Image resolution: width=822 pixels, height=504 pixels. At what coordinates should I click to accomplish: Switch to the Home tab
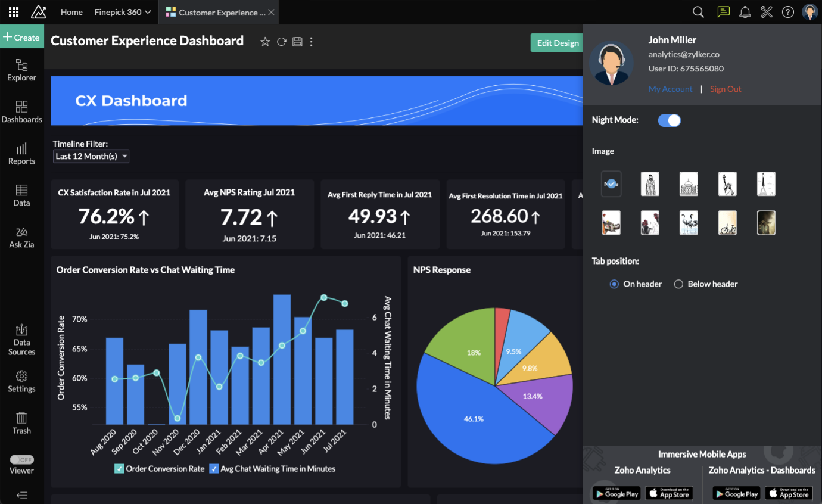71,11
